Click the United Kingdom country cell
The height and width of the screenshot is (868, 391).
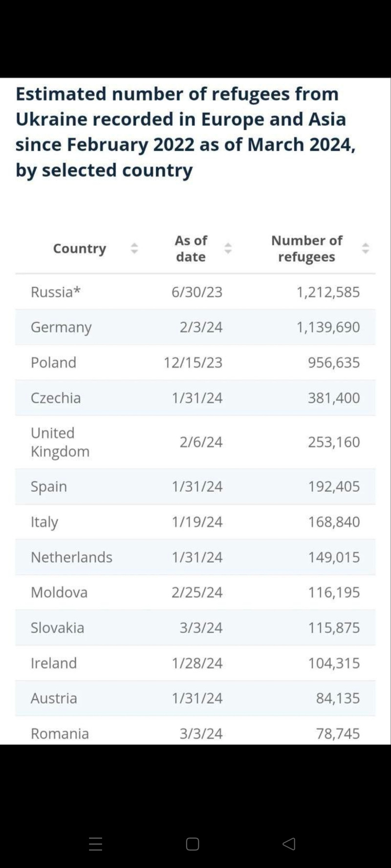pos(60,442)
